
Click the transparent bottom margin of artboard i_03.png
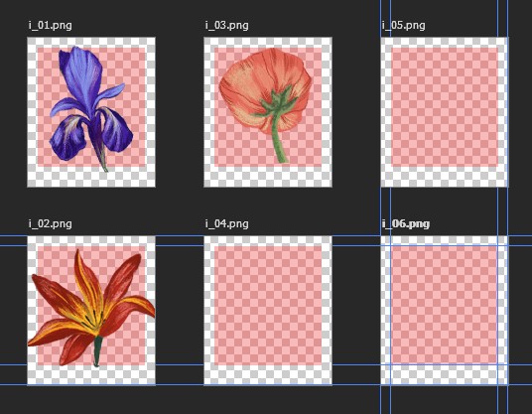pyautogui.click(x=268, y=177)
